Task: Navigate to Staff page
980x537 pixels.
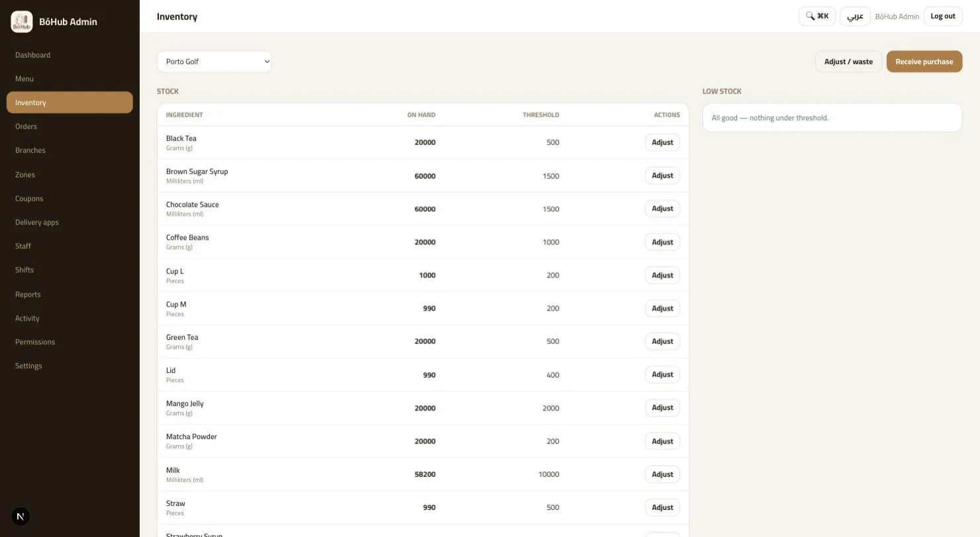Action: [x=70, y=246]
